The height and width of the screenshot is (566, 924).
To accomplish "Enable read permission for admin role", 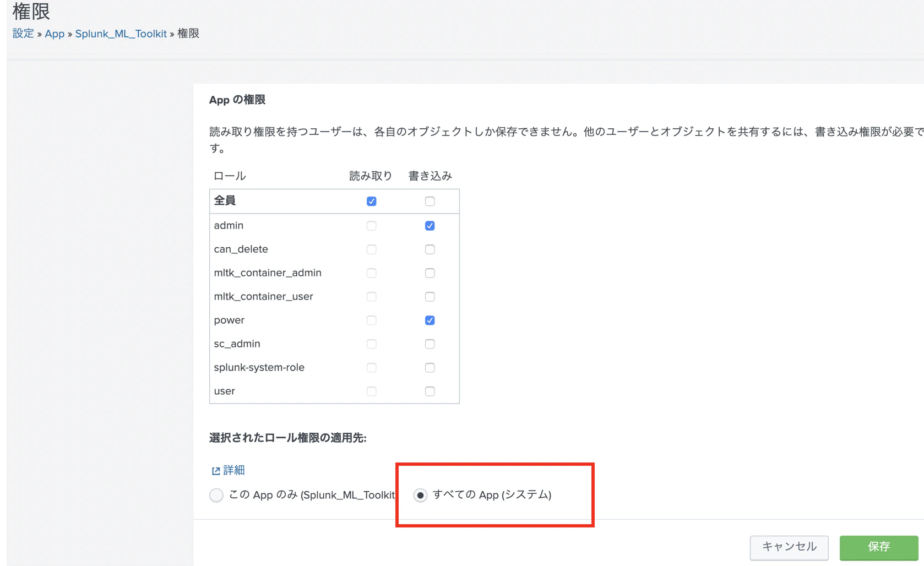I will [372, 226].
